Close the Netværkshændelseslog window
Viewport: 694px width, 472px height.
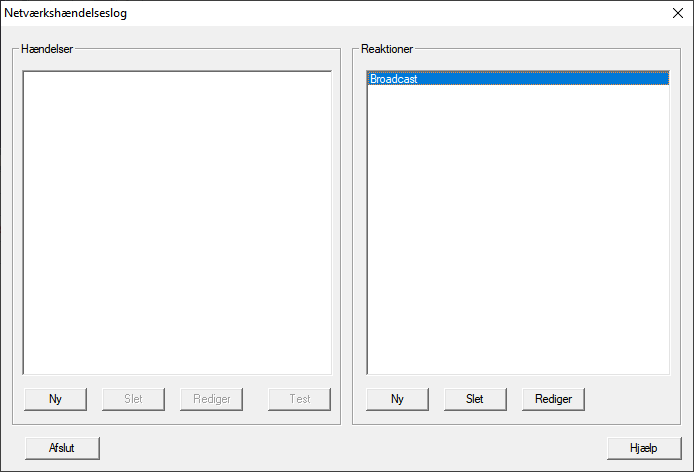(676, 14)
